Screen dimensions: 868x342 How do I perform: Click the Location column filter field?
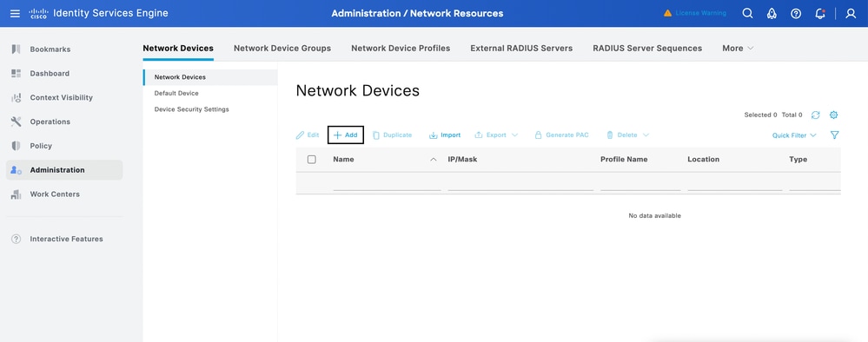pyautogui.click(x=734, y=184)
